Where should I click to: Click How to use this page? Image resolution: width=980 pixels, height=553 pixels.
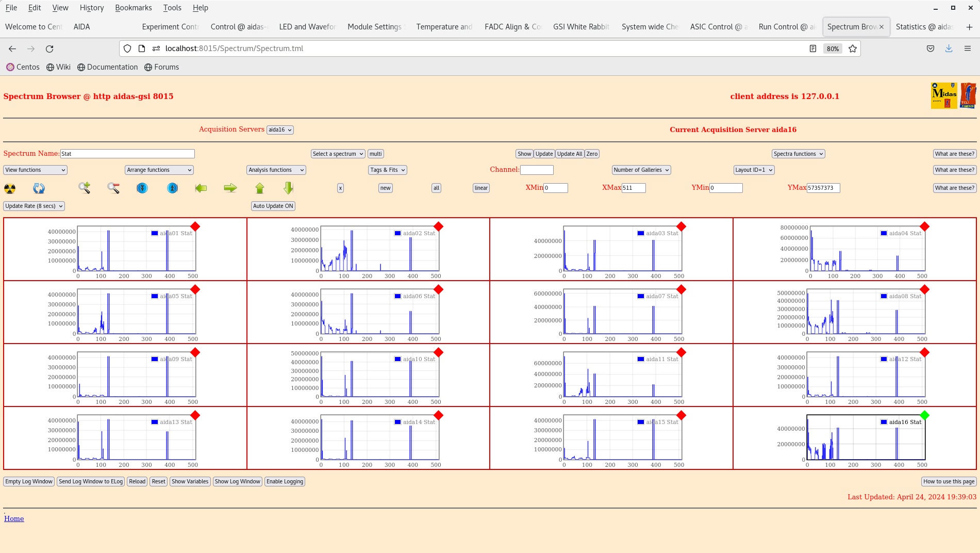click(949, 481)
